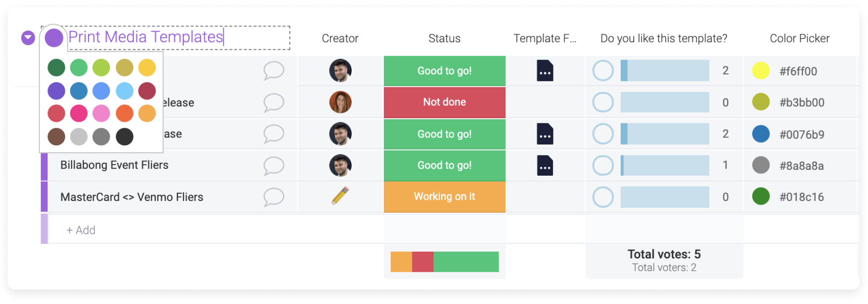Open the Billabong Event Fliers item
The image size is (868, 304).
coord(114,165)
